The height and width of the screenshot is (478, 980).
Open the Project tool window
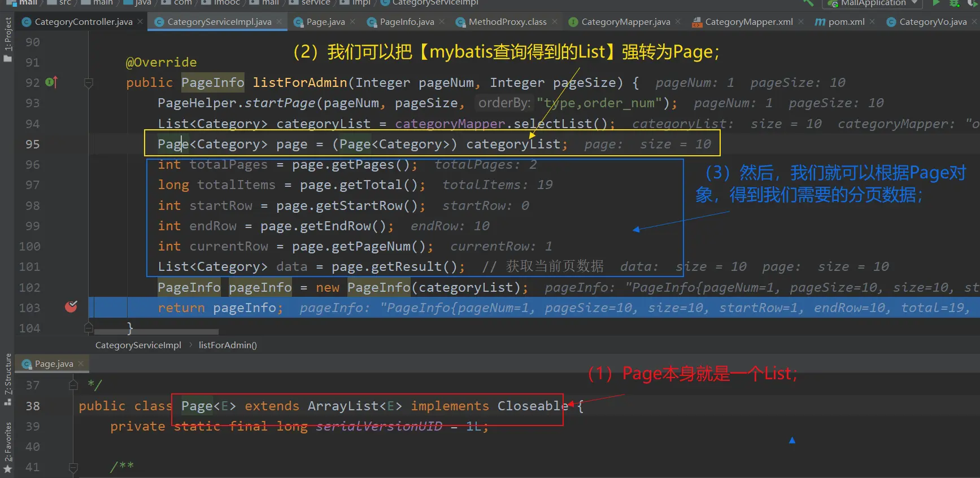(x=7, y=40)
